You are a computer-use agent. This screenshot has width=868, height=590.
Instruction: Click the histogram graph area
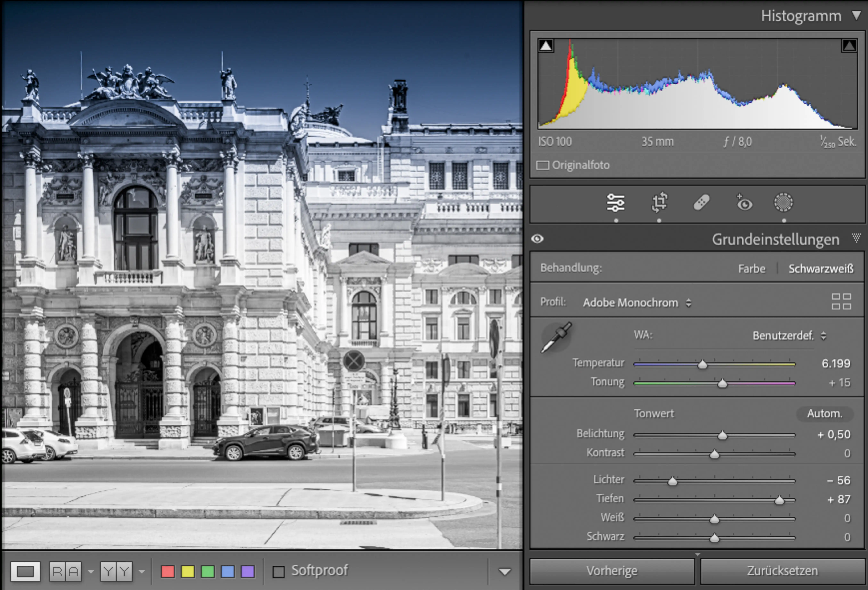[697, 84]
